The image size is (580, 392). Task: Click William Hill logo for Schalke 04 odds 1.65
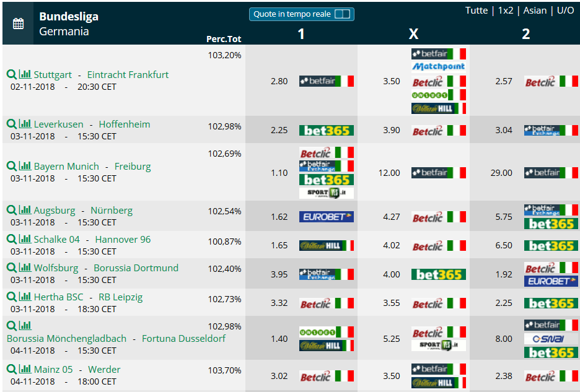(327, 246)
